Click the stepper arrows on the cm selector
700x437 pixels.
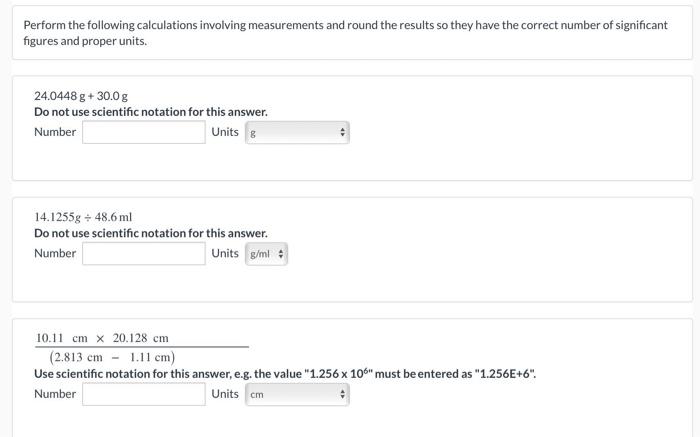point(342,395)
